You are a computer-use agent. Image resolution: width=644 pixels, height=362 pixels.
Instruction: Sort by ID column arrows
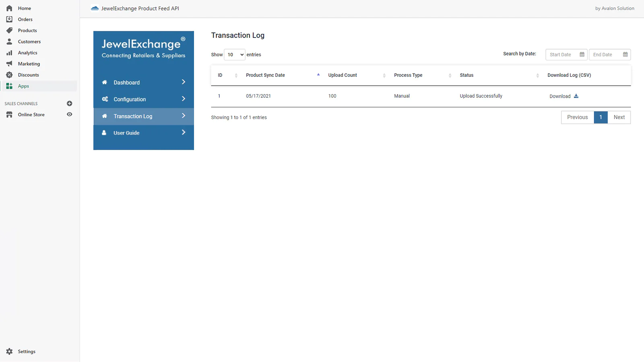(x=236, y=75)
